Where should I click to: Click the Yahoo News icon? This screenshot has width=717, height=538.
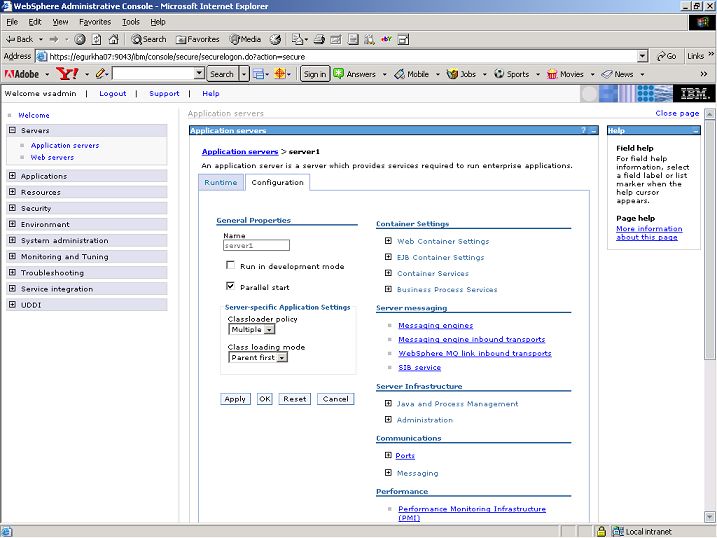[606, 74]
